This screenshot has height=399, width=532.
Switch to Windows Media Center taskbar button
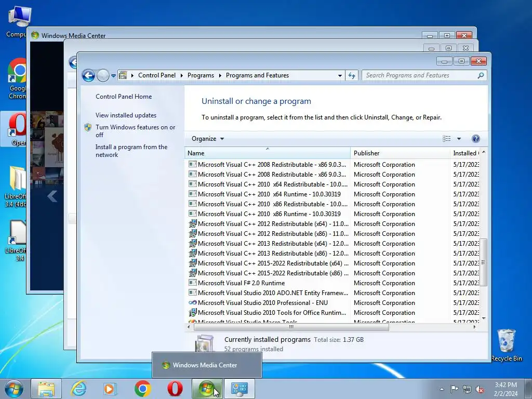(x=207, y=389)
